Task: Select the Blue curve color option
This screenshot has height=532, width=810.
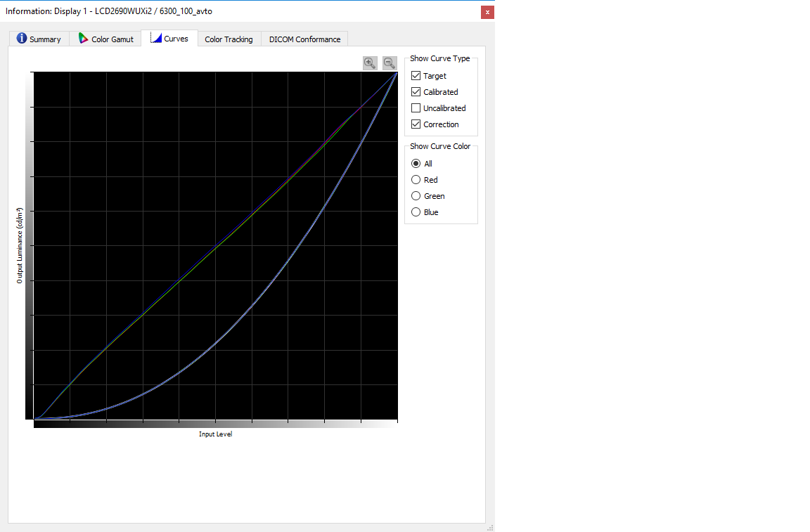Action: [x=416, y=212]
